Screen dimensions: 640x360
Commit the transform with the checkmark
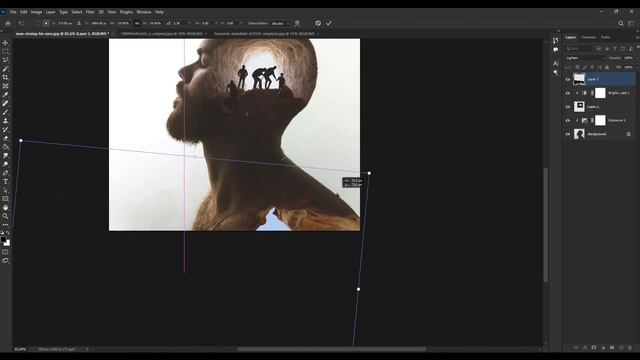(x=329, y=23)
